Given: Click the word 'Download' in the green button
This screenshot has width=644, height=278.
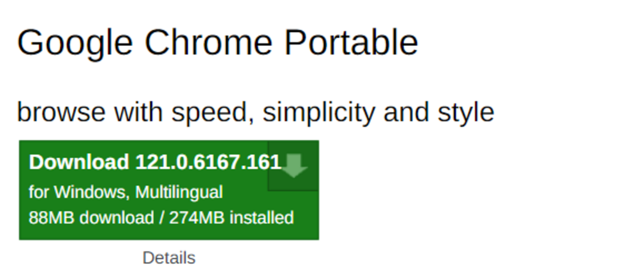Looking at the screenshot, I should 79,163.
